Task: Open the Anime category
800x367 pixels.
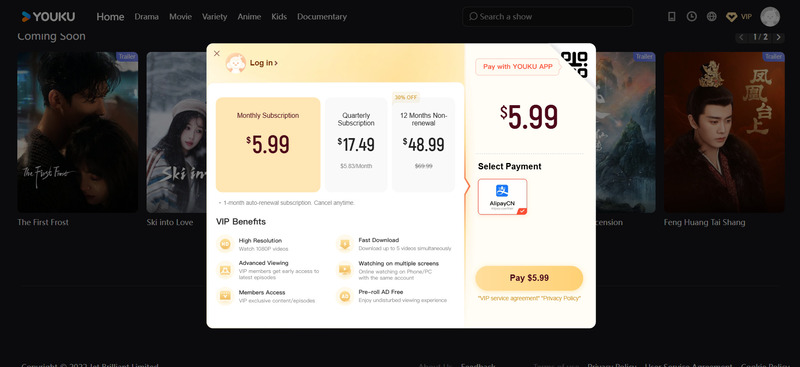Action: point(249,17)
